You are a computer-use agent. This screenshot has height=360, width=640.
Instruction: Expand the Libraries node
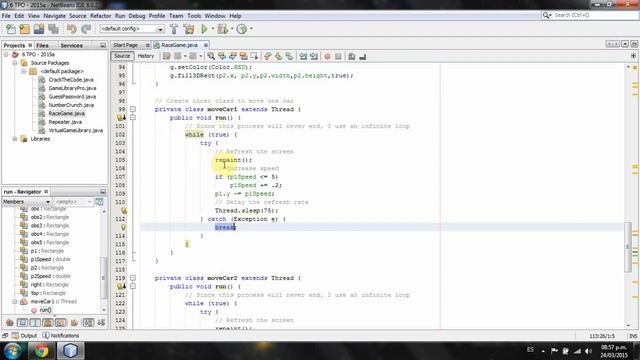pyautogui.click(x=15, y=139)
